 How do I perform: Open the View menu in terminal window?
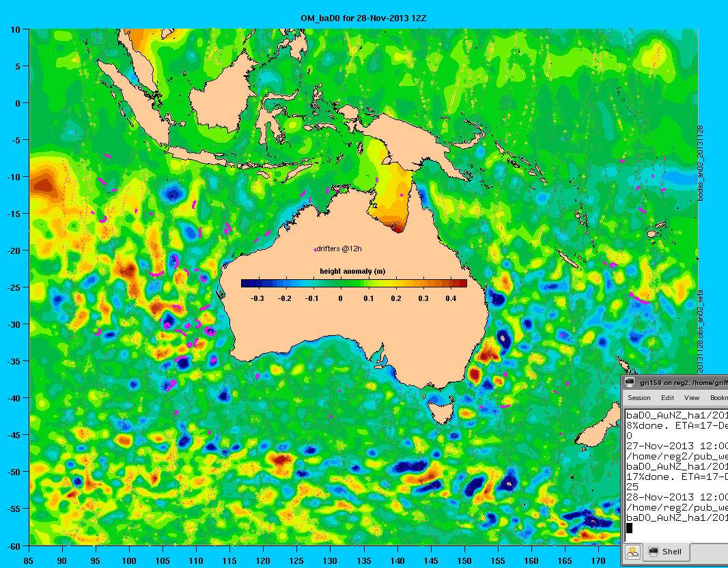pyautogui.click(x=691, y=398)
